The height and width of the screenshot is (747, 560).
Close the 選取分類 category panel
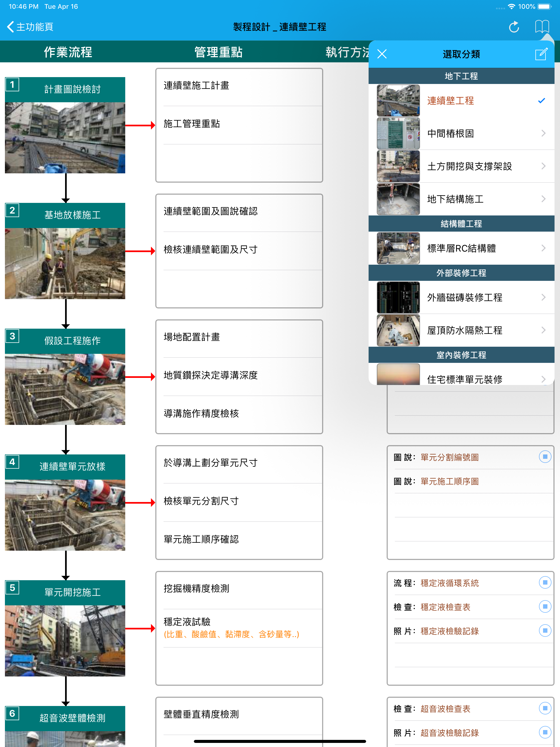pos(382,54)
